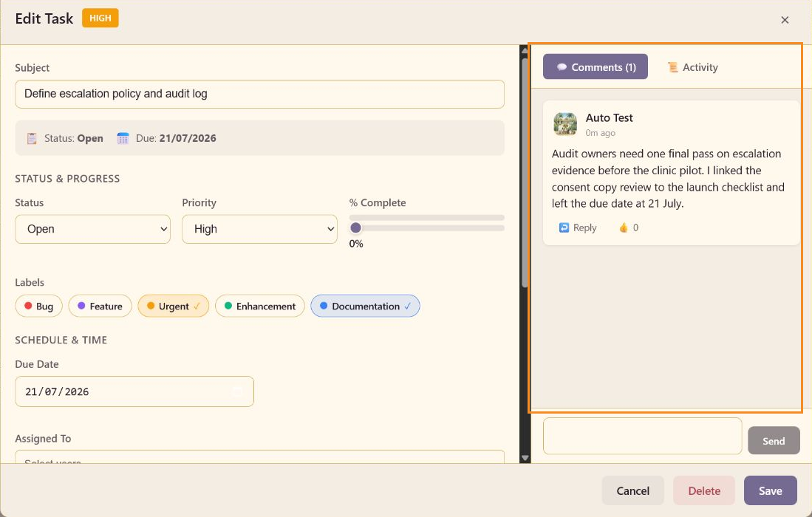Viewport: 812px width, 517px height.
Task: Click the Edit Task title
Action: (x=44, y=18)
